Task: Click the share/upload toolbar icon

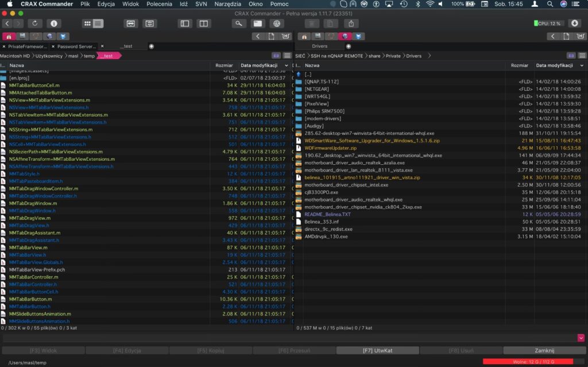Action: [x=350, y=23]
